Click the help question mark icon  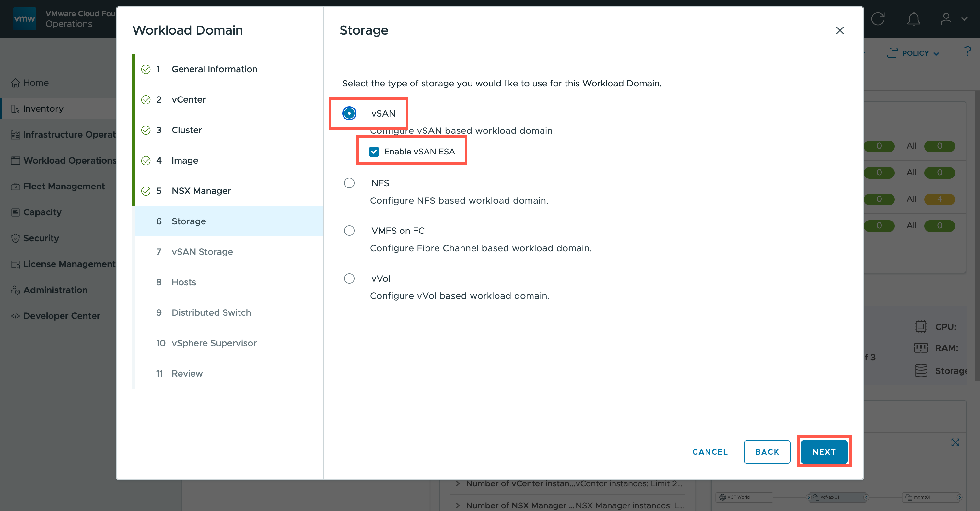(x=967, y=51)
